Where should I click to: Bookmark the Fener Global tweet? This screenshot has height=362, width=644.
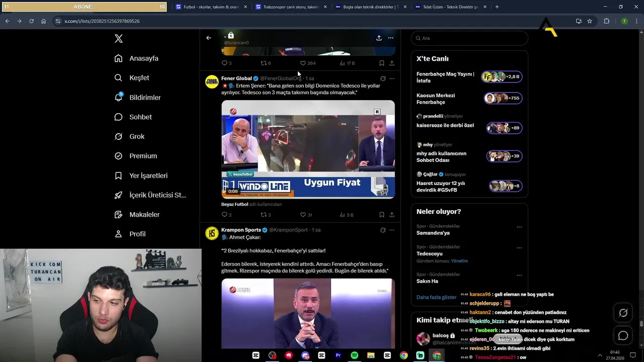(381, 215)
